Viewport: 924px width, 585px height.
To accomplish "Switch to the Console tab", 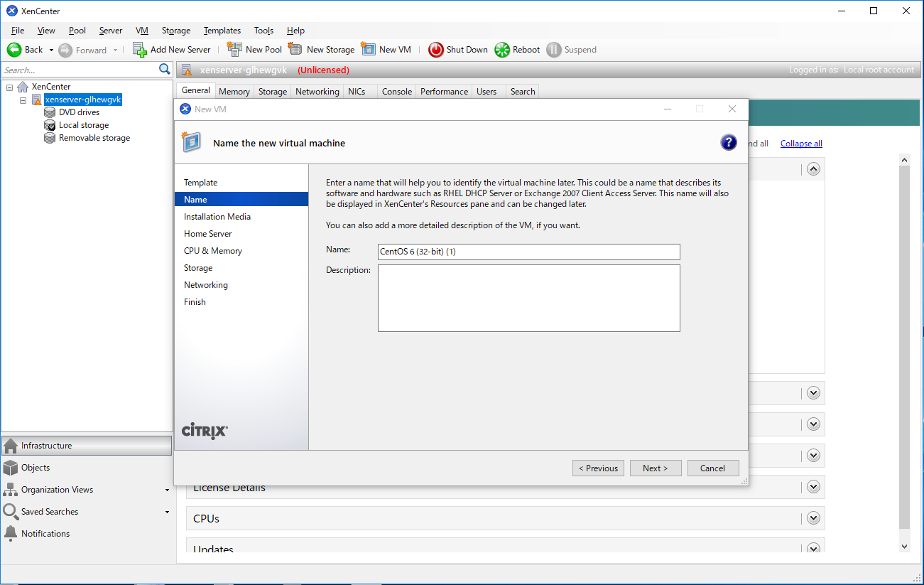I will [x=397, y=92].
